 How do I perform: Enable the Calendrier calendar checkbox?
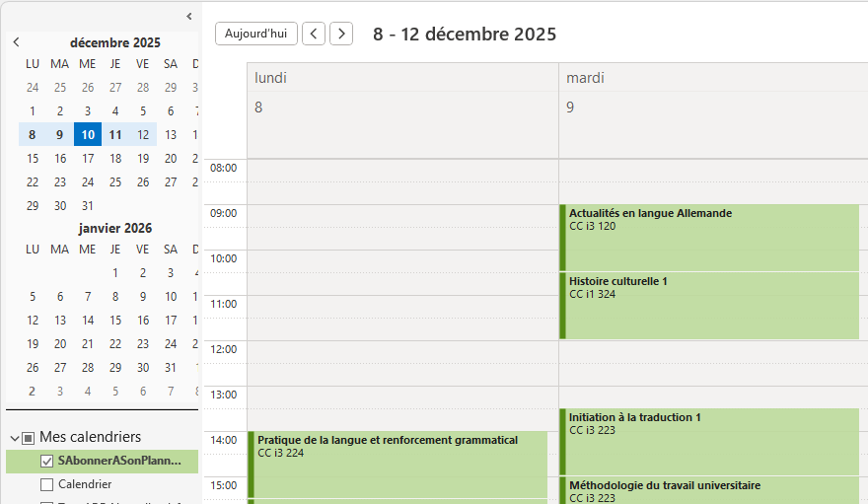coord(46,484)
